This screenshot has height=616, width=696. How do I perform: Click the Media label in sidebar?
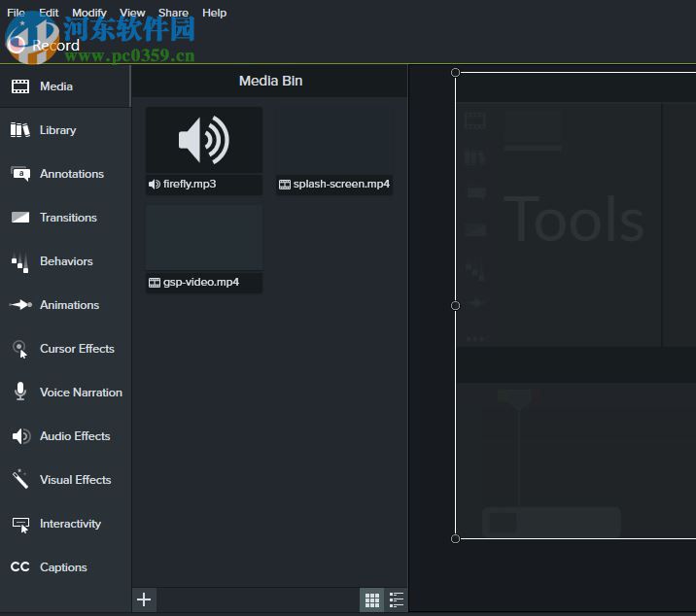[x=56, y=86]
